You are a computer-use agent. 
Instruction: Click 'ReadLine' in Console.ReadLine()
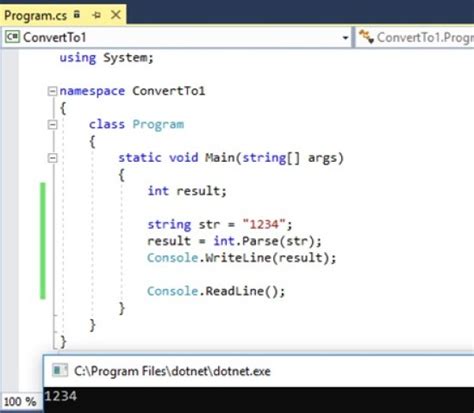234,291
